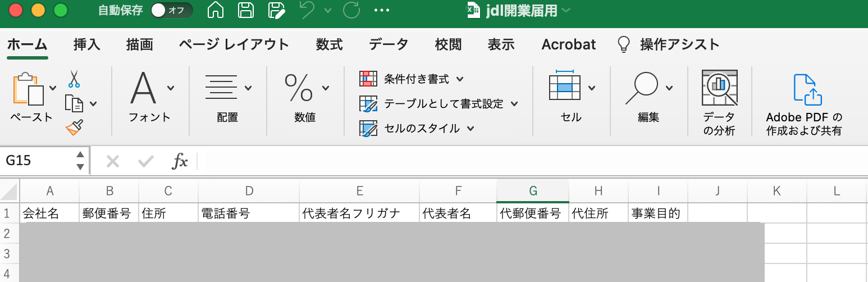Click the Home icon in title bar
This screenshot has width=868, height=282.
tap(216, 10)
